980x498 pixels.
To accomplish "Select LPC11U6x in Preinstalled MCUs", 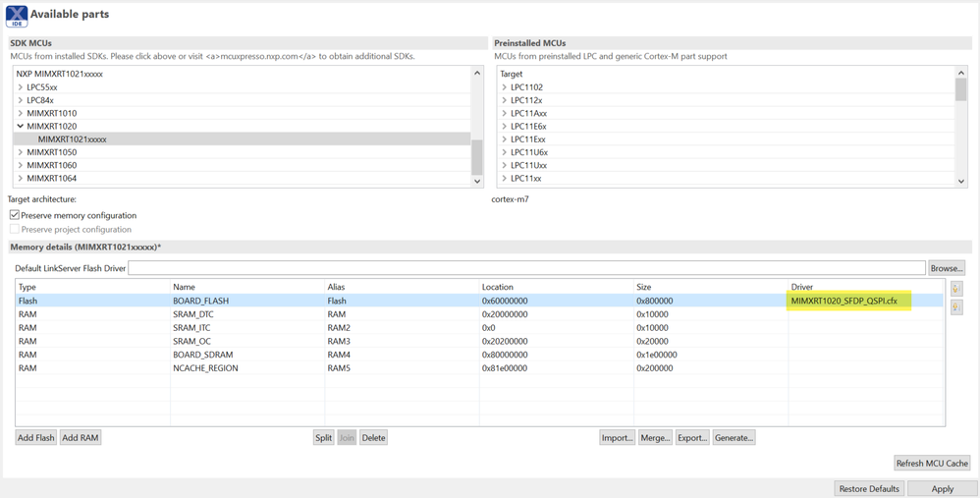I will pyautogui.click(x=528, y=152).
